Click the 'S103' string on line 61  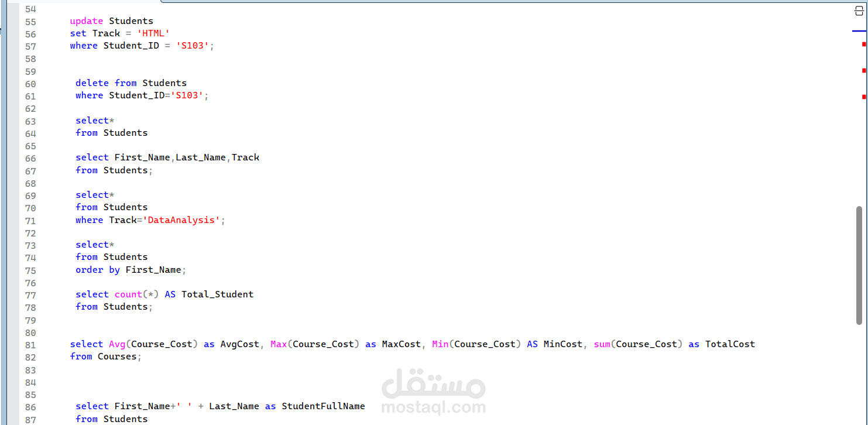pyautogui.click(x=187, y=95)
